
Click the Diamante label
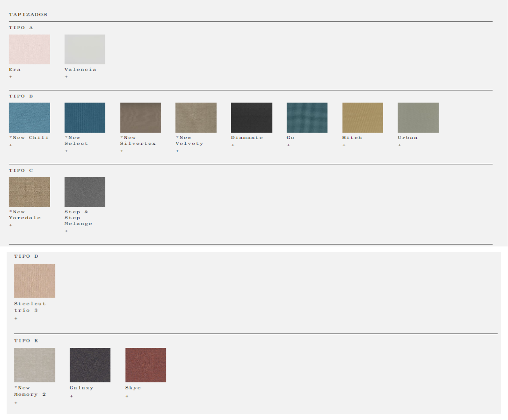(x=247, y=138)
